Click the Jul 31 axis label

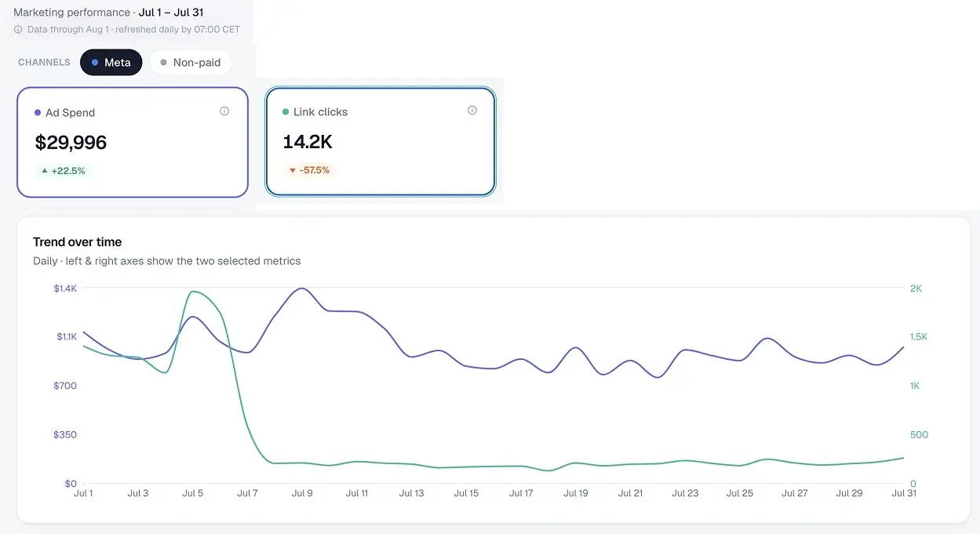click(903, 493)
